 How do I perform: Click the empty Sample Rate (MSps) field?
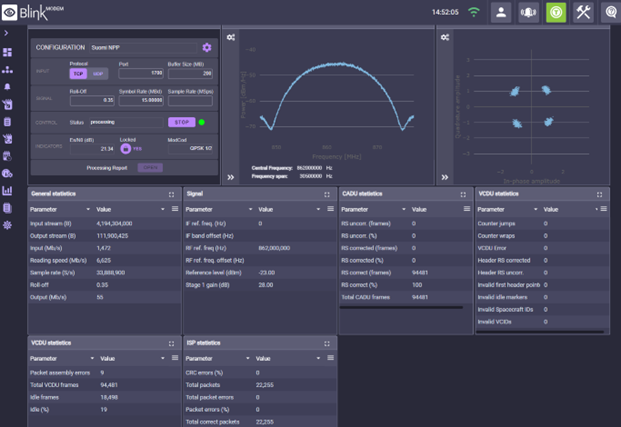pos(190,101)
